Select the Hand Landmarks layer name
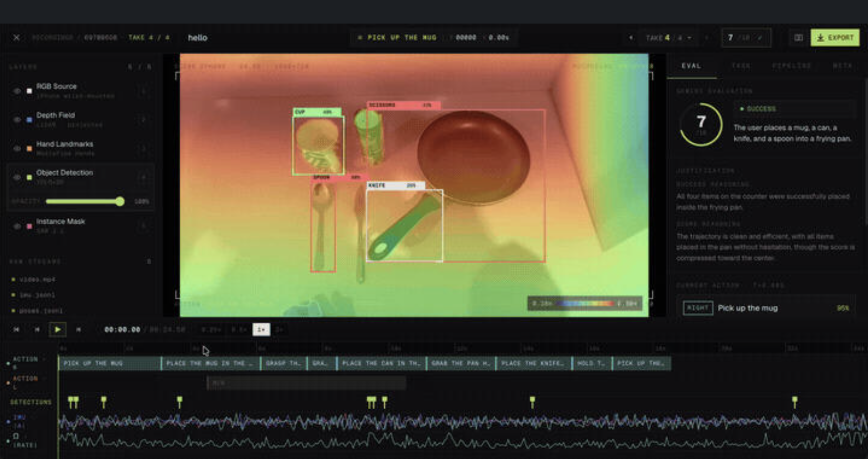Screen dimensions: 868x459 [65, 144]
